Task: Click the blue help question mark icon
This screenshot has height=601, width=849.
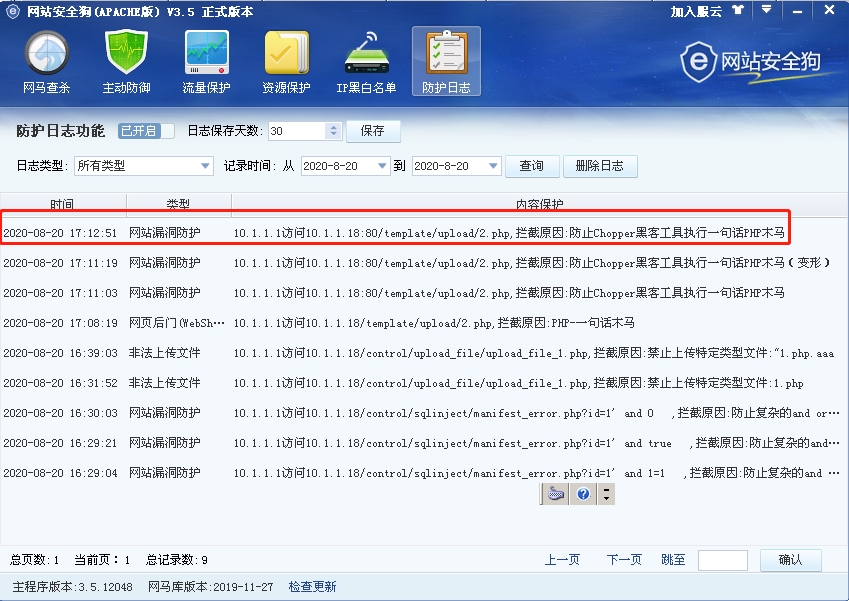Action: pos(583,494)
